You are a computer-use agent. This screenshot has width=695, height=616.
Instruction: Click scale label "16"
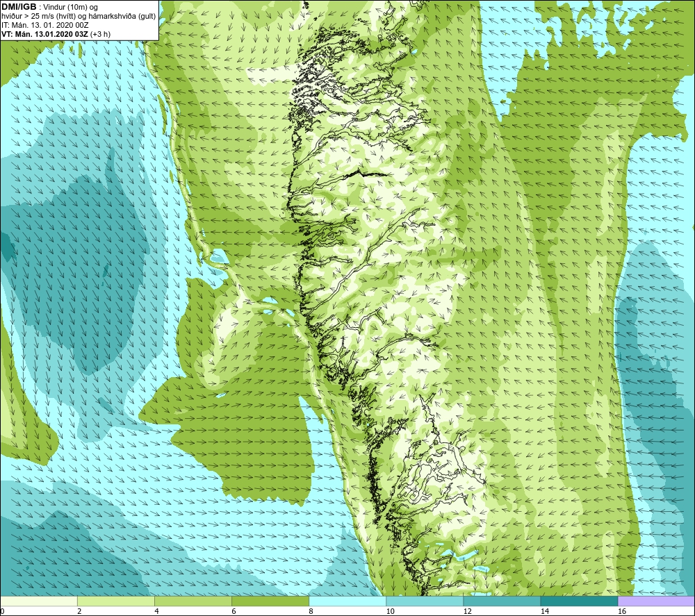(x=622, y=611)
